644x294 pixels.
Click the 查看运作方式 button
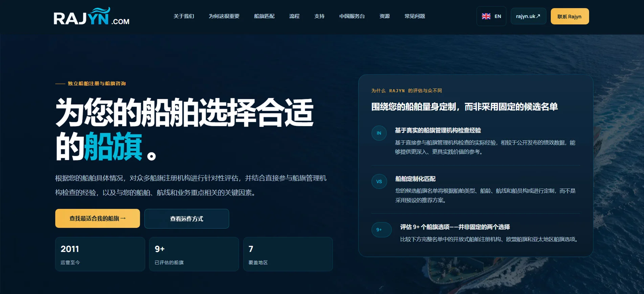187,219
